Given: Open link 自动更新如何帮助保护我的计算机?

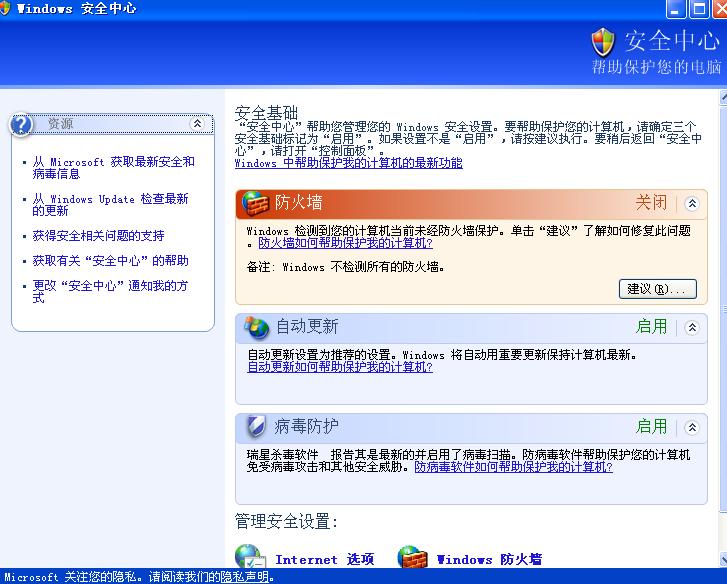Looking at the screenshot, I should 340,367.
